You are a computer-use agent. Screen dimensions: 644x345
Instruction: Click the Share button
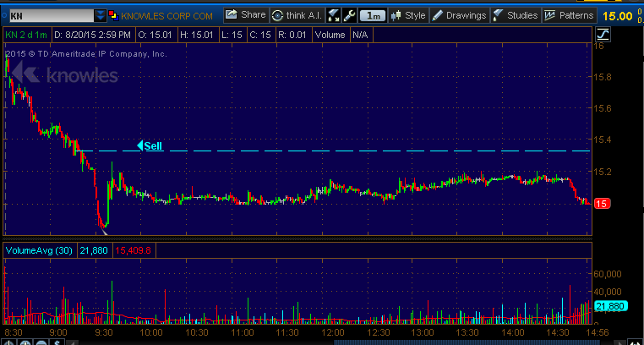point(245,15)
